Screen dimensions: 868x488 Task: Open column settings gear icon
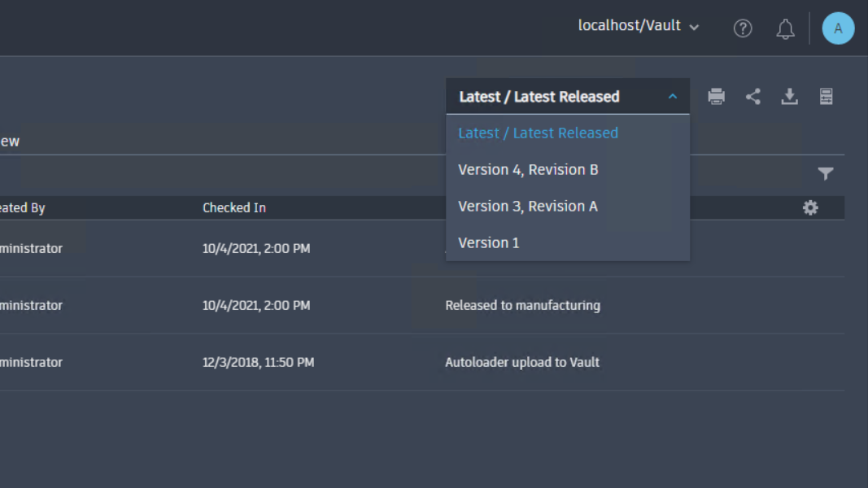pyautogui.click(x=810, y=207)
